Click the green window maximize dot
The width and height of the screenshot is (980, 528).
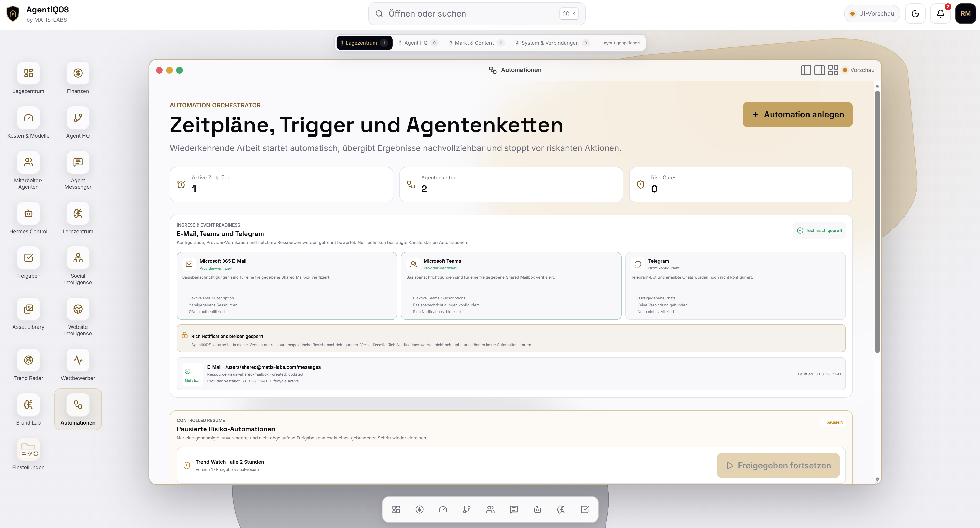point(180,70)
